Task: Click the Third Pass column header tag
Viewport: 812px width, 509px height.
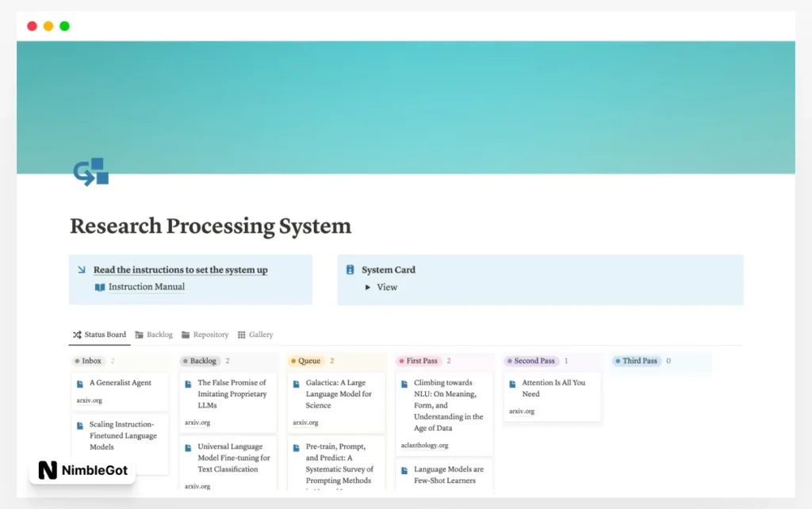Action: 636,361
